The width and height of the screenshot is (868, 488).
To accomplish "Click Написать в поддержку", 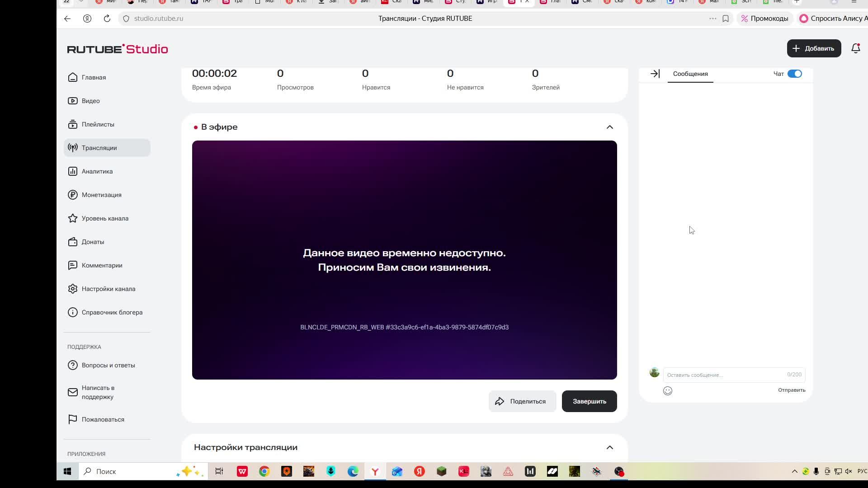I will (x=107, y=392).
